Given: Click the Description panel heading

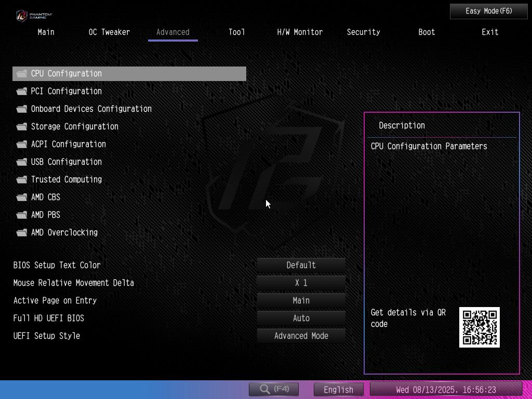Looking at the screenshot, I should click(402, 126).
